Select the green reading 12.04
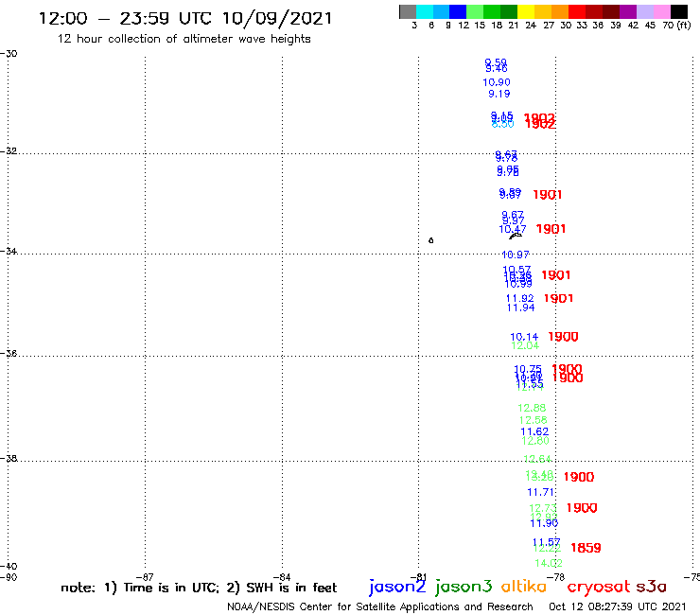This screenshot has width=700, height=615. tap(525, 345)
